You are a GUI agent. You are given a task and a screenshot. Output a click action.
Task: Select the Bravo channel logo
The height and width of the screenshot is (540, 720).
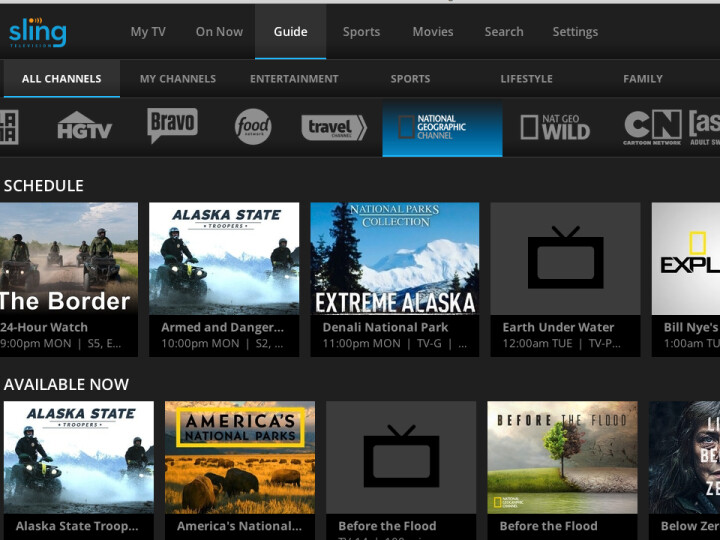click(172, 125)
